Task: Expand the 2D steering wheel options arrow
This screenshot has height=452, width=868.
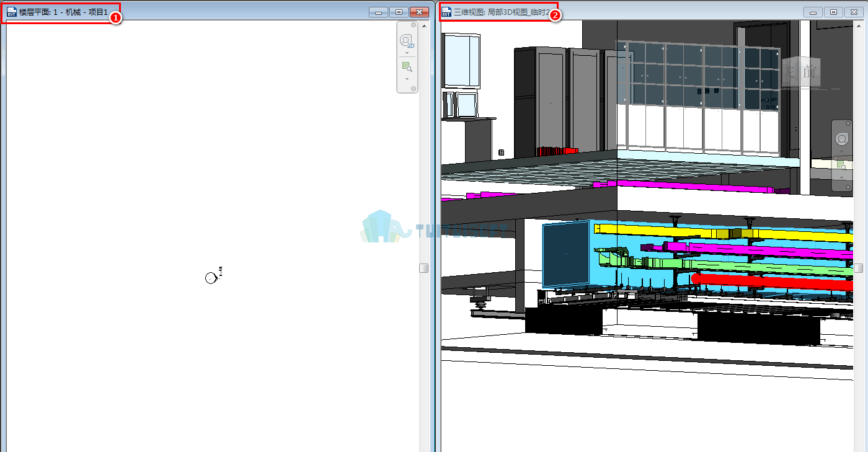Action: tap(407, 53)
